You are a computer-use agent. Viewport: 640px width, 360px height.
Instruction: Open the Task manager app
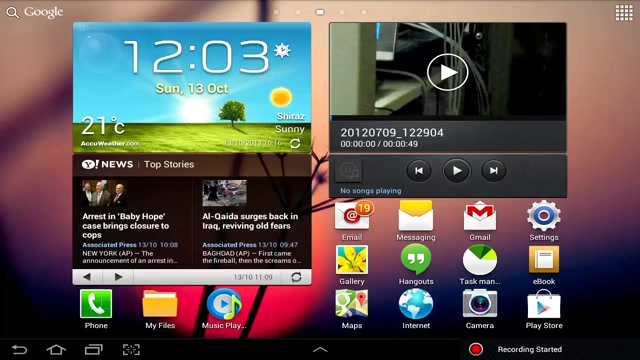[x=480, y=265]
